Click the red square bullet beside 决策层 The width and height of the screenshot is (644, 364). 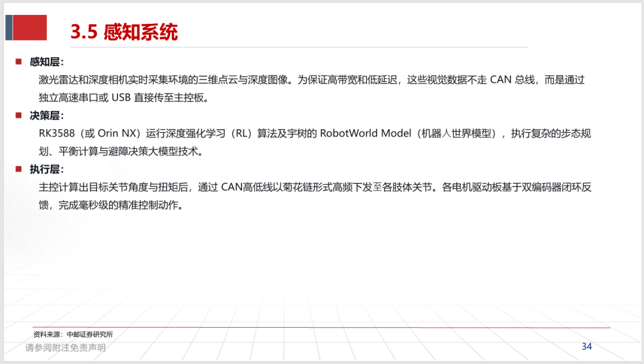point(18,116)
